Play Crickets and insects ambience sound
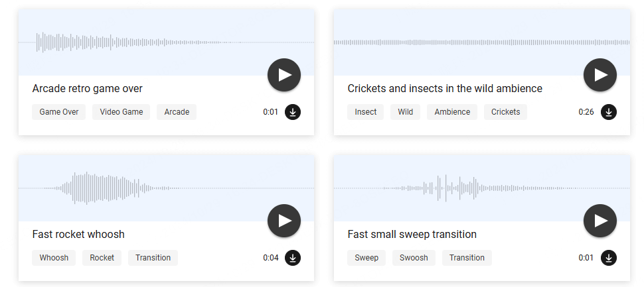This screenshot has height=287, width=644. point(600,75)
